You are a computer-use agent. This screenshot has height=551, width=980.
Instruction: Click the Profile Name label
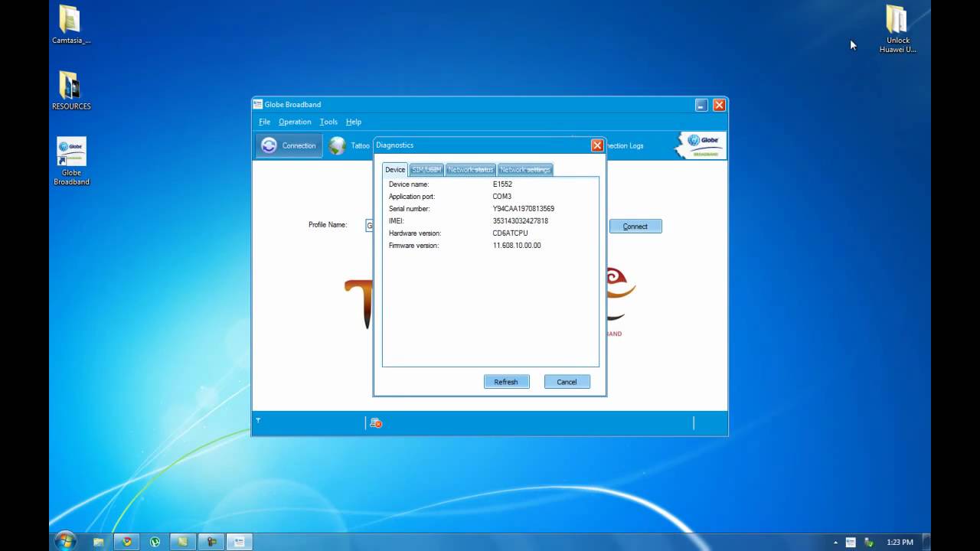click(x=328, y=225)
